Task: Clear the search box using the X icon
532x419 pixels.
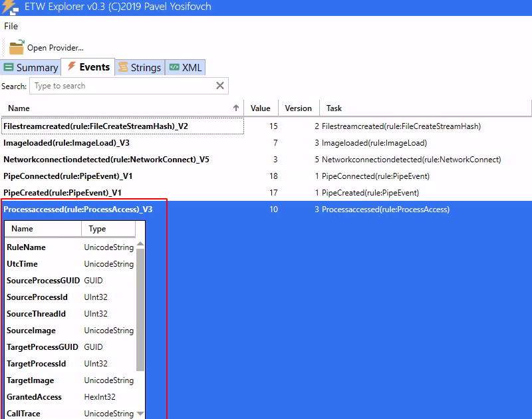Action: tap(219, 85)
